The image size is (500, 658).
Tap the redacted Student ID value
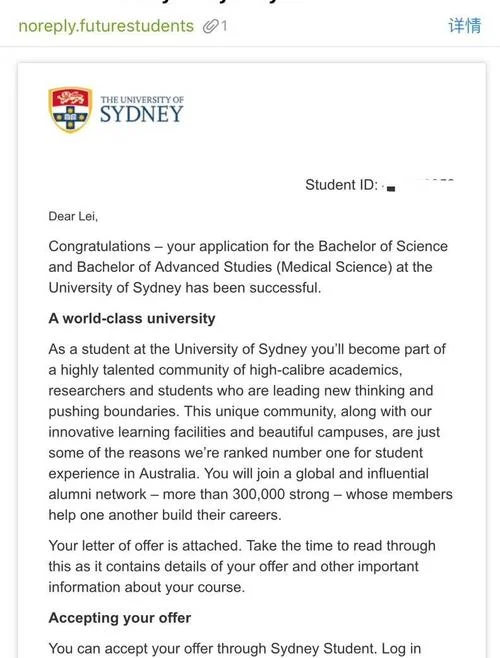pos(418,185)
